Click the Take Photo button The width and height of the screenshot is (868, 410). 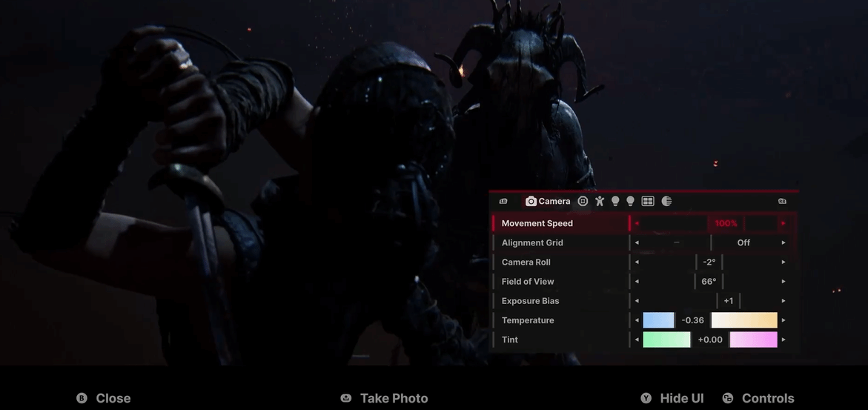tap(385, 398)
